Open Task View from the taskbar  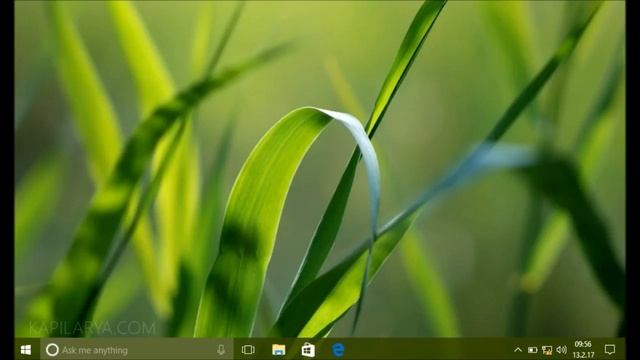pos(248,350)
